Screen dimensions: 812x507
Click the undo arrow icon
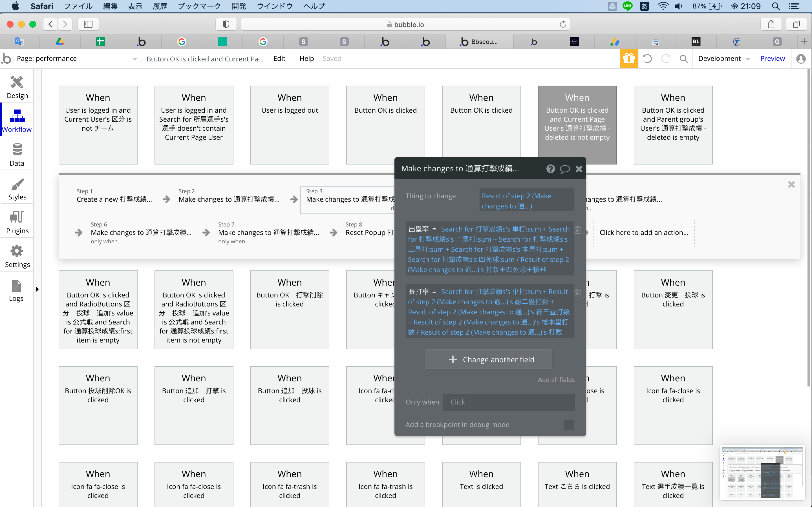[x=647, y=59]
